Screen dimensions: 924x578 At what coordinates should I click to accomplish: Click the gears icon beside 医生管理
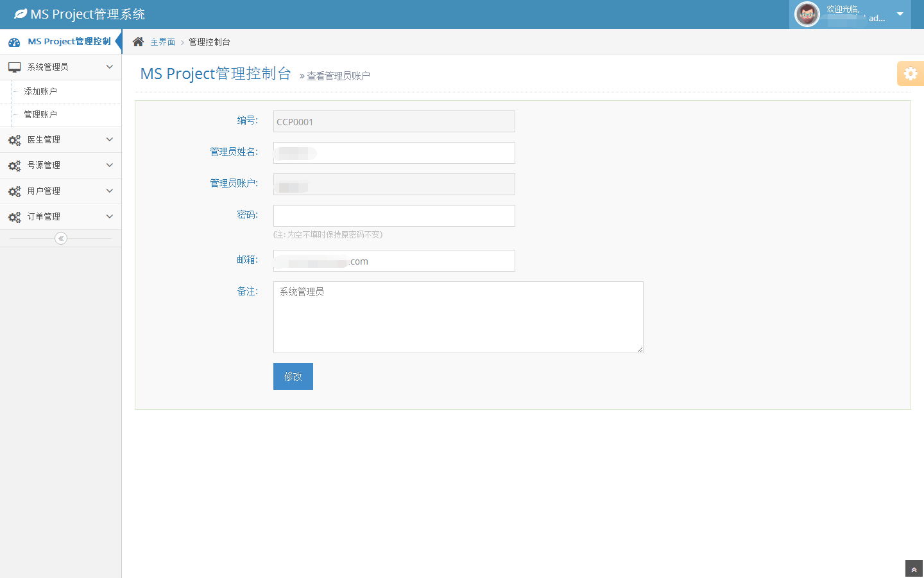(x=14, y=140)
